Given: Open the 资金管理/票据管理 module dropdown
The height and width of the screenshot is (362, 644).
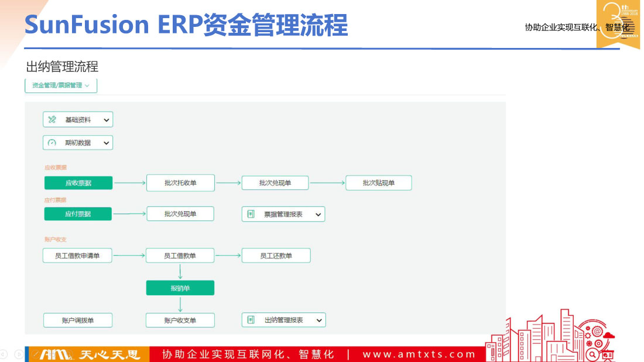Looking at the screenshot, I should [x=61, y=85].
